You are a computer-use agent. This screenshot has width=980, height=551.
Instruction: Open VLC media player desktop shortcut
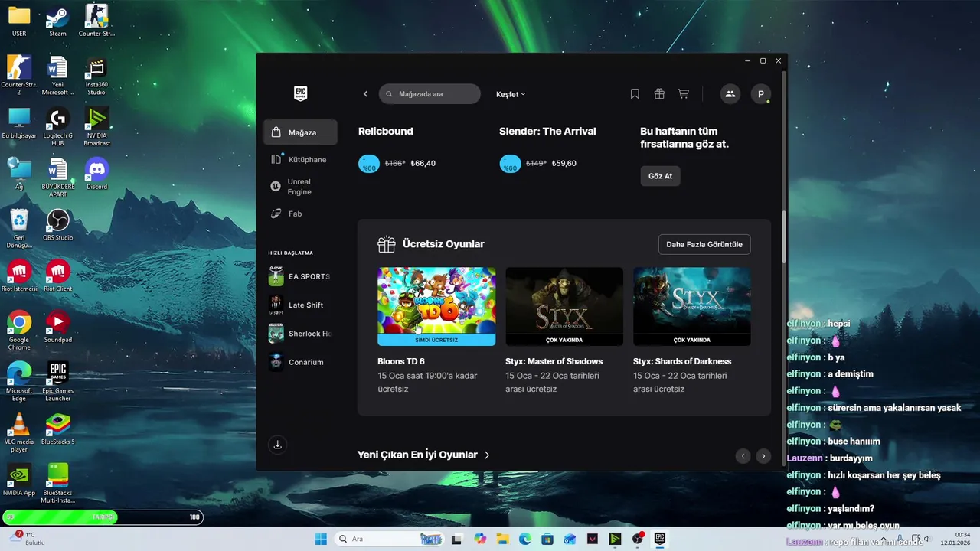18,433
